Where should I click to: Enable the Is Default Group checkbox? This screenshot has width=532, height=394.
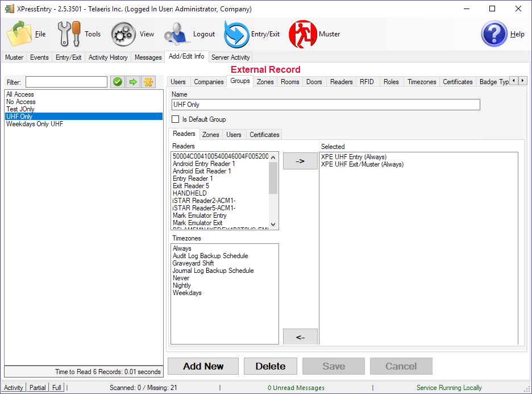176,119
